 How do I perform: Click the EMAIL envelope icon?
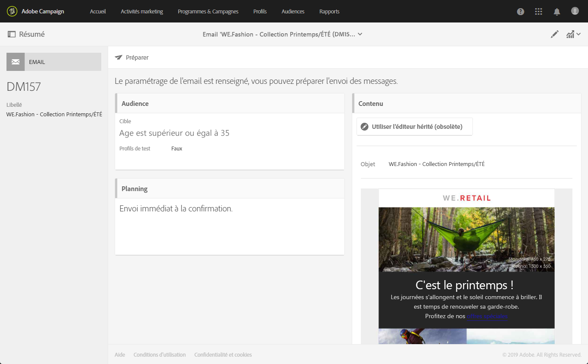16,62
